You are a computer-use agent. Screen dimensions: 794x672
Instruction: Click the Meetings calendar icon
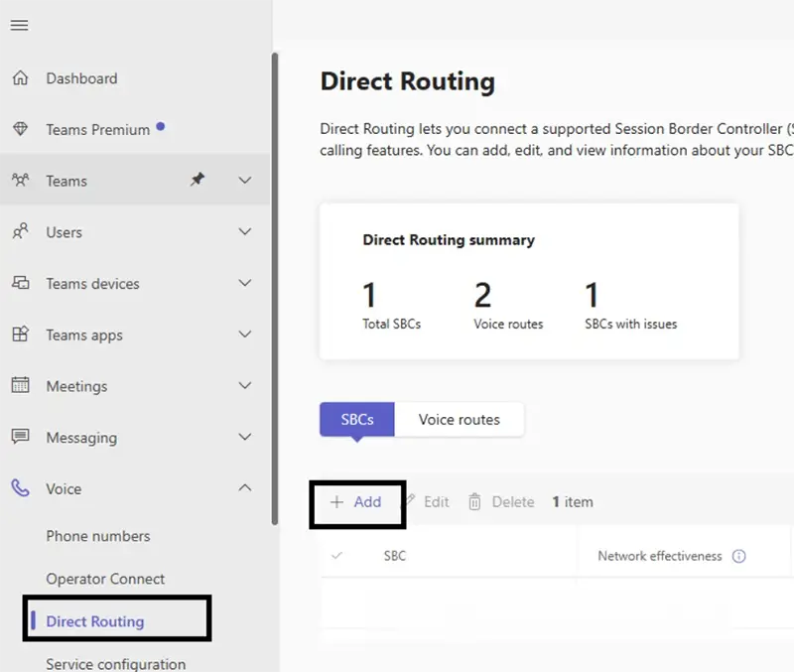(x=20, y=385)
